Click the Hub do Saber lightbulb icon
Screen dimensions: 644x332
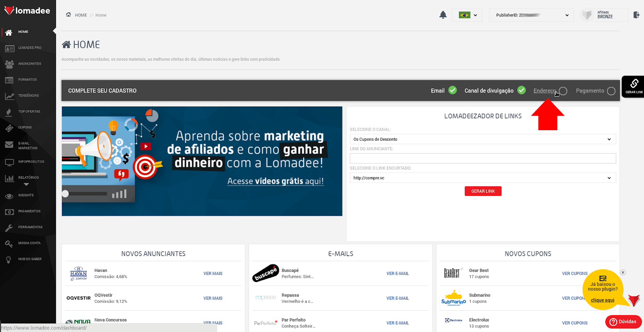pyautogui.click(x=8, y=260)
